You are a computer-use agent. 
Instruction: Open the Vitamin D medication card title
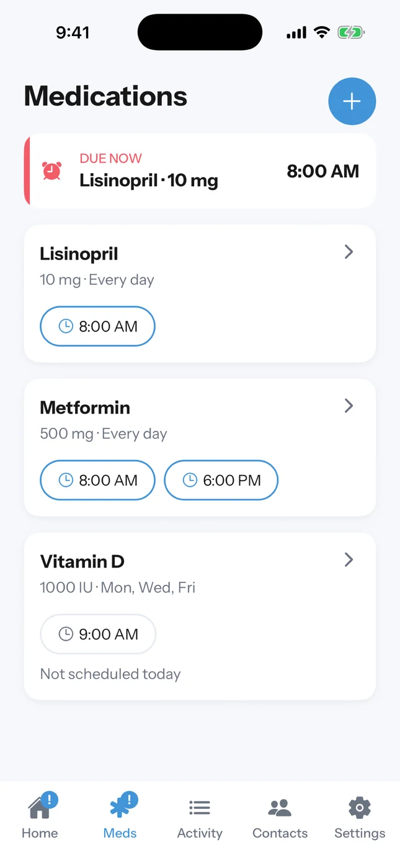[x=82, y=561]
